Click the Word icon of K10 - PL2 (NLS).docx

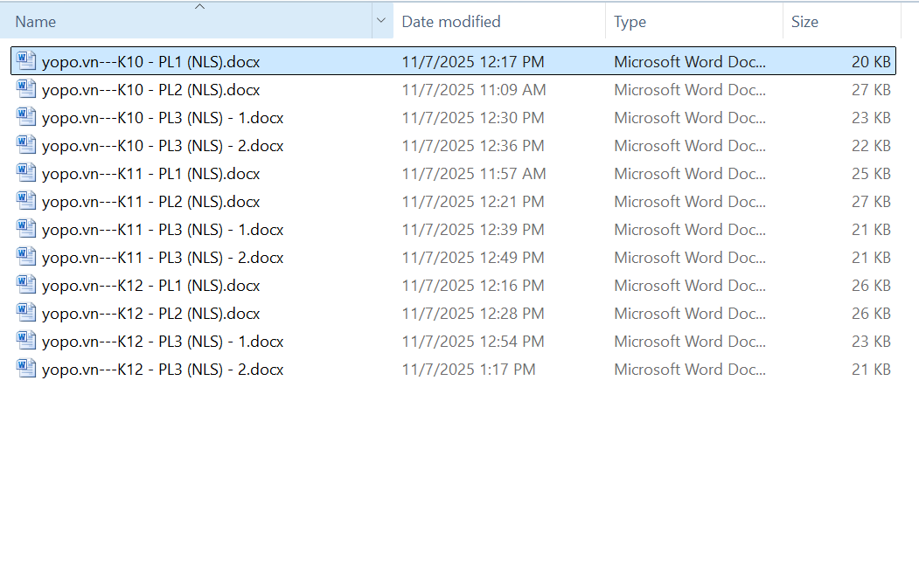tap(26, 90)
